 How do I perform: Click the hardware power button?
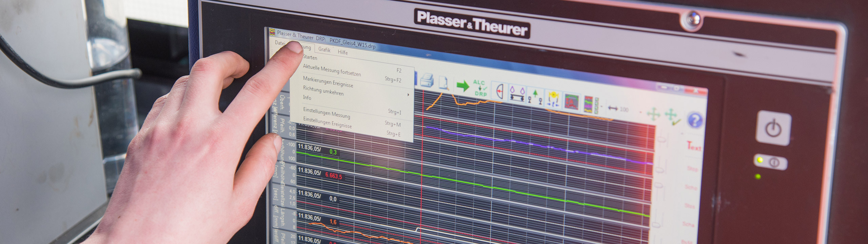pyautogui.click(x=774, y=128)
